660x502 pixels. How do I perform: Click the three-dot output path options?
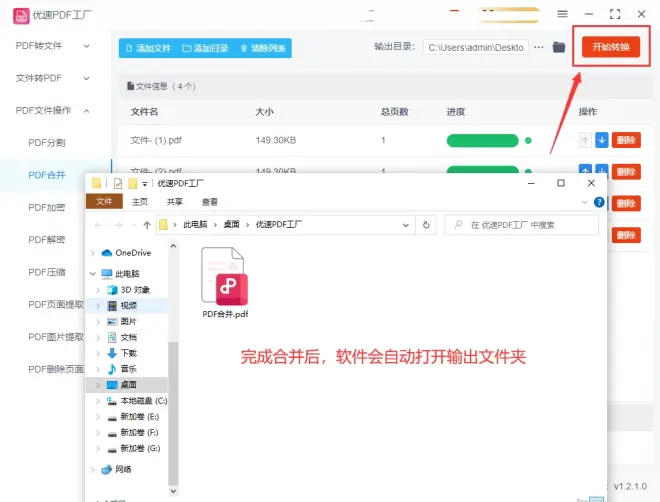click(x=539, y=48)
